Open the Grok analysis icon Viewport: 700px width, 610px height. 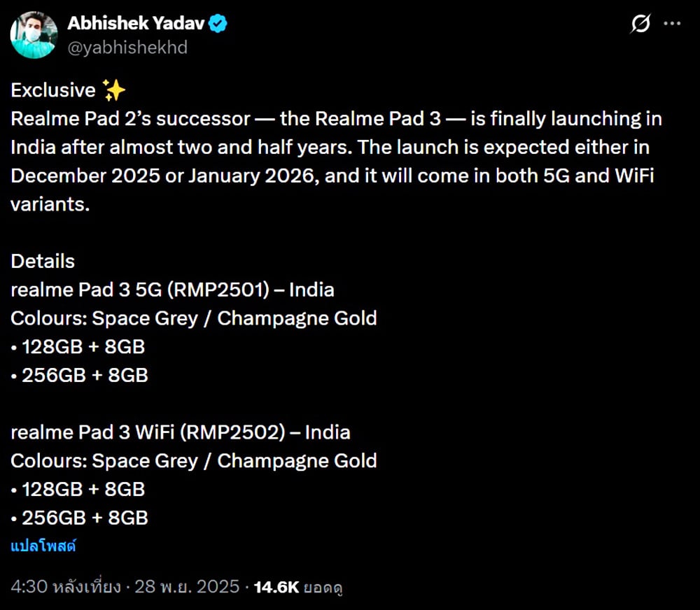[640, 24]
